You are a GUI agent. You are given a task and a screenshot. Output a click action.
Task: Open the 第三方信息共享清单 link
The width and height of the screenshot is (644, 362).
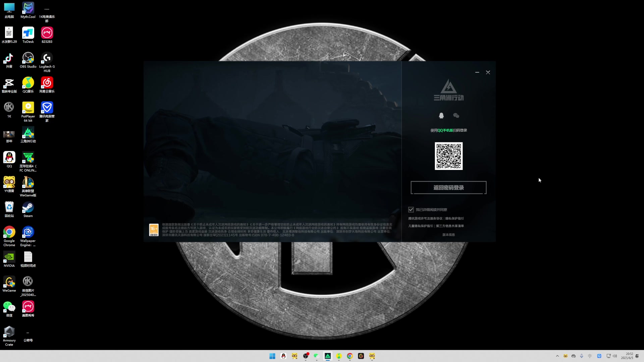[450, 226]
